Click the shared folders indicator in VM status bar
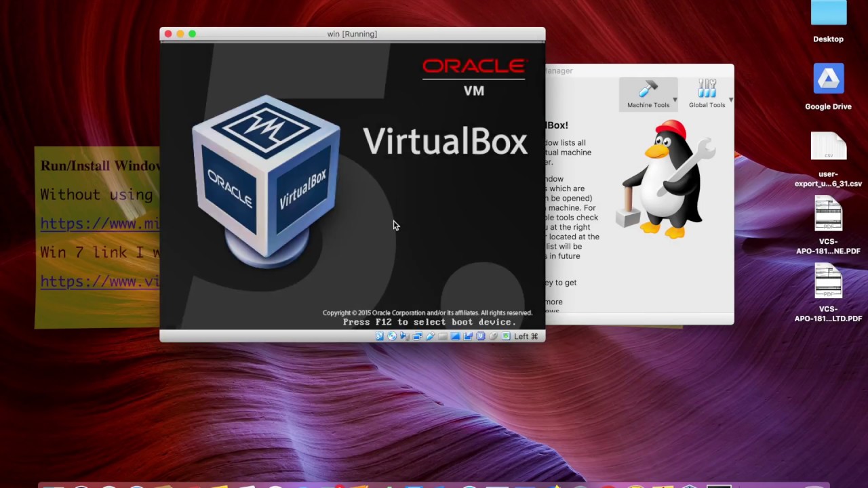The width and height of the screenshot is (868, 488). (443, 336)
